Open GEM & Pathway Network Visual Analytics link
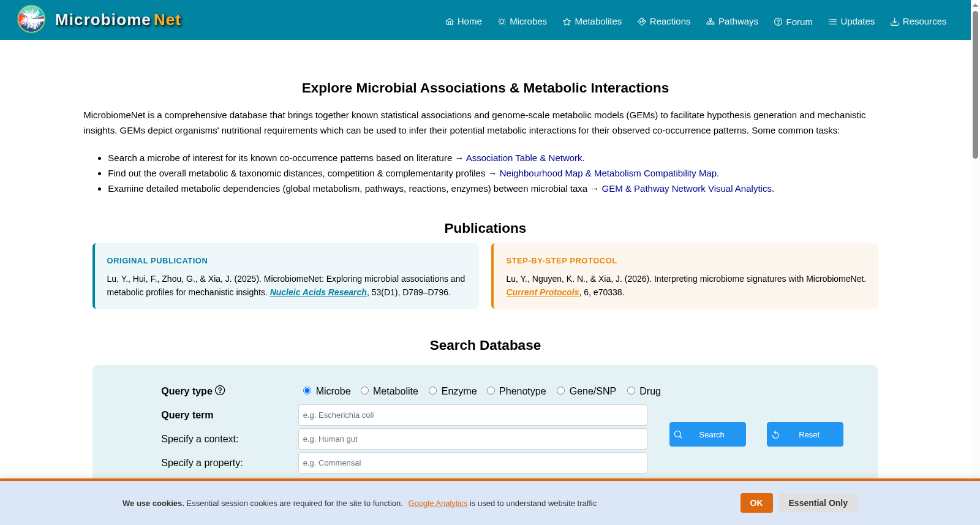This screenshot has width=980, height=525. (687, 189)
